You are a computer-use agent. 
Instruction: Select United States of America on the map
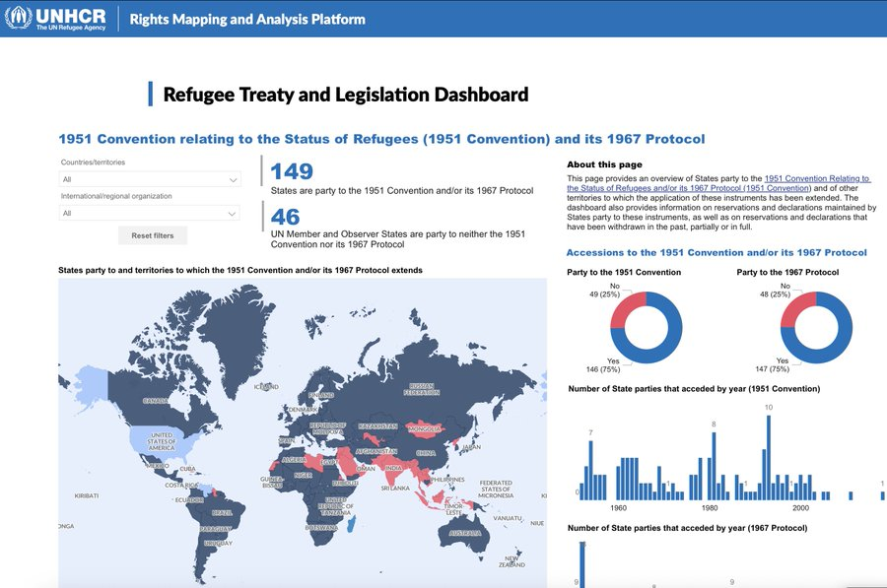click(162, 441)
